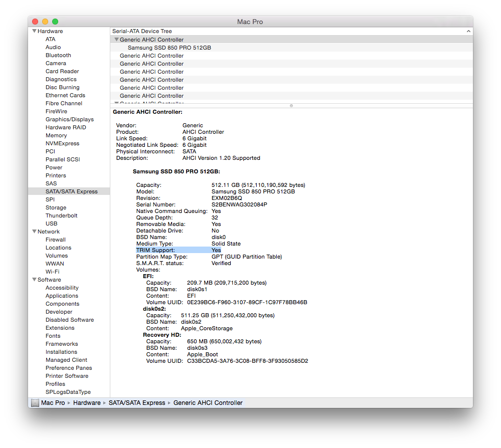Image resolution: width=501 pixels, height=448 pixels.
Task: Open the Audio hardware section
Action: tap(53, 47)
